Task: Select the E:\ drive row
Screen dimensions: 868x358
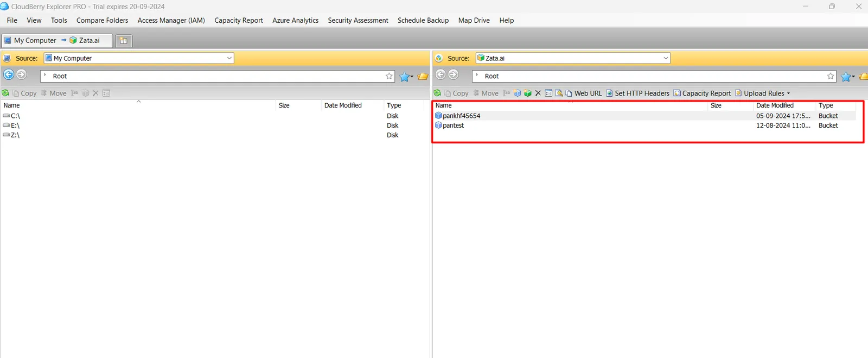Action: click(x=213, y=125)
